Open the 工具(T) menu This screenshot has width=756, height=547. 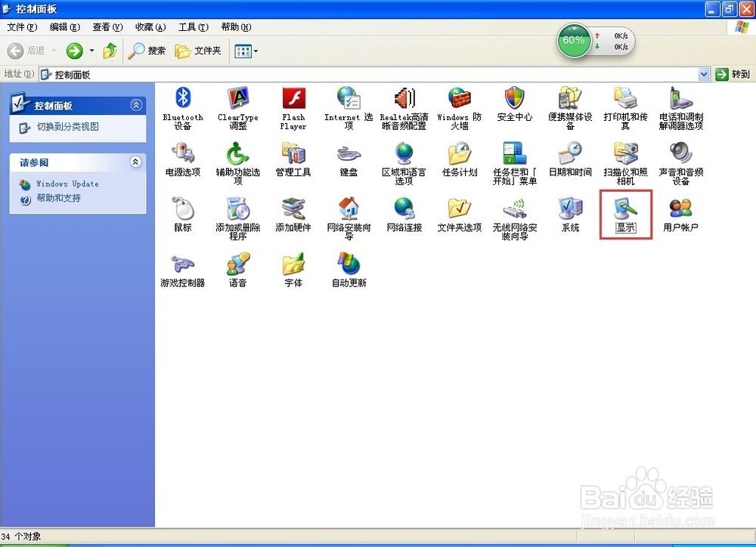194,27
